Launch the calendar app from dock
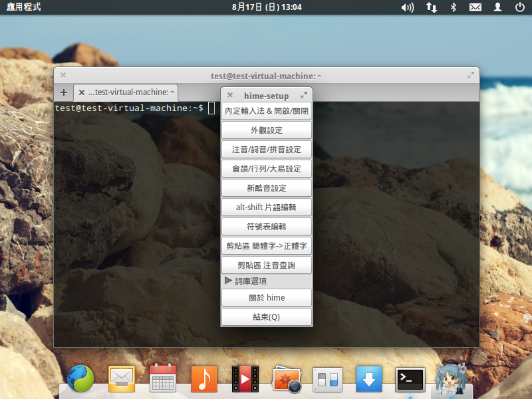The width and height of the screenshot is (532, 399). point(163,378)
